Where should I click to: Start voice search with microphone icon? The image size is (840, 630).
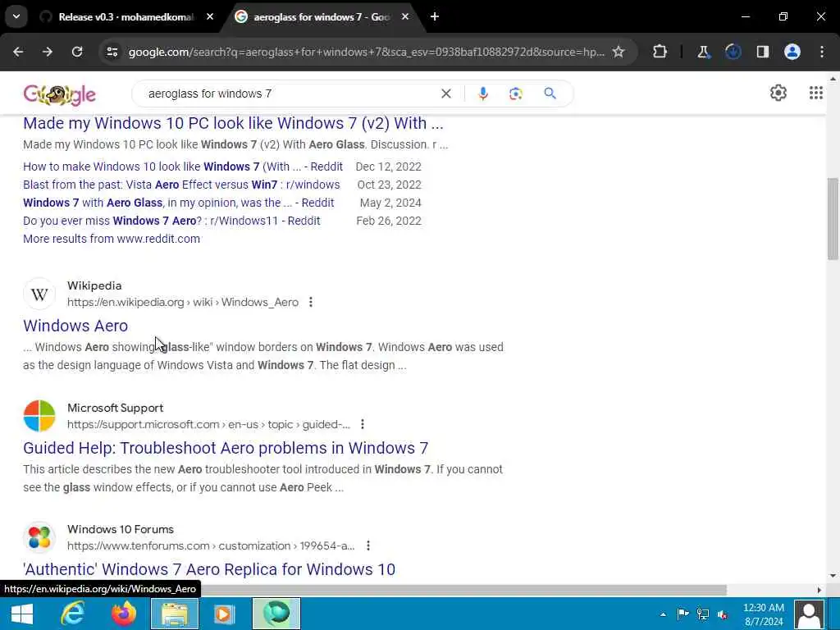482,94
